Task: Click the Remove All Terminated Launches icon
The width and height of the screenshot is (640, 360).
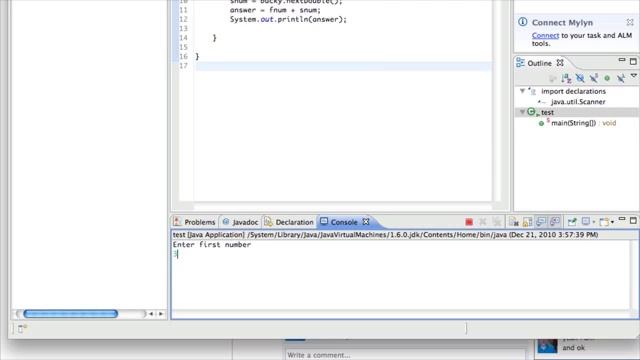Action: [x=497, y=222]
